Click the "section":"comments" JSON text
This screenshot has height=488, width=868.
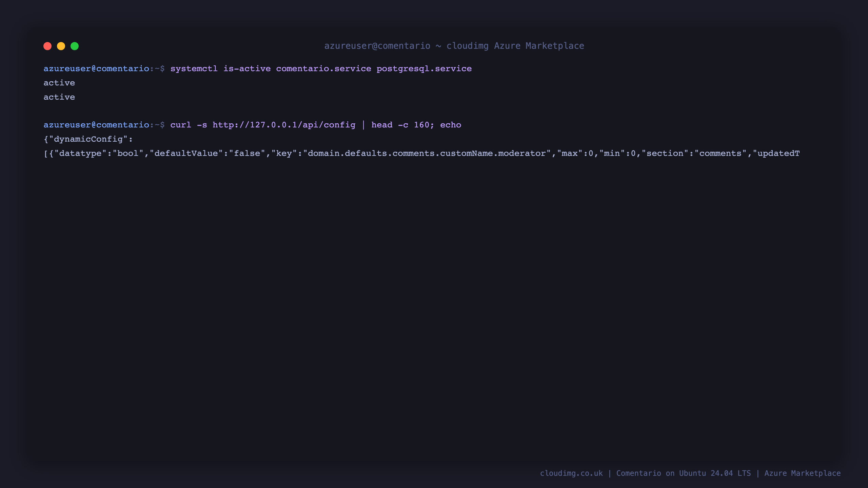(694, 153)
